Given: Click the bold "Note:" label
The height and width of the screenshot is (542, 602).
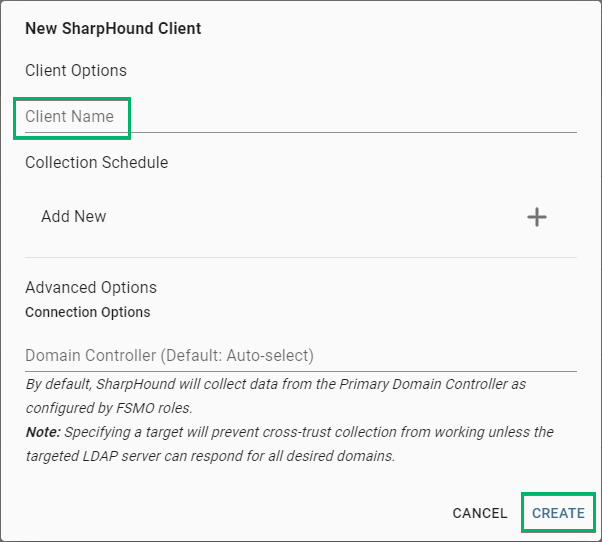Looking at the screenshot, I should pos(43,432).
